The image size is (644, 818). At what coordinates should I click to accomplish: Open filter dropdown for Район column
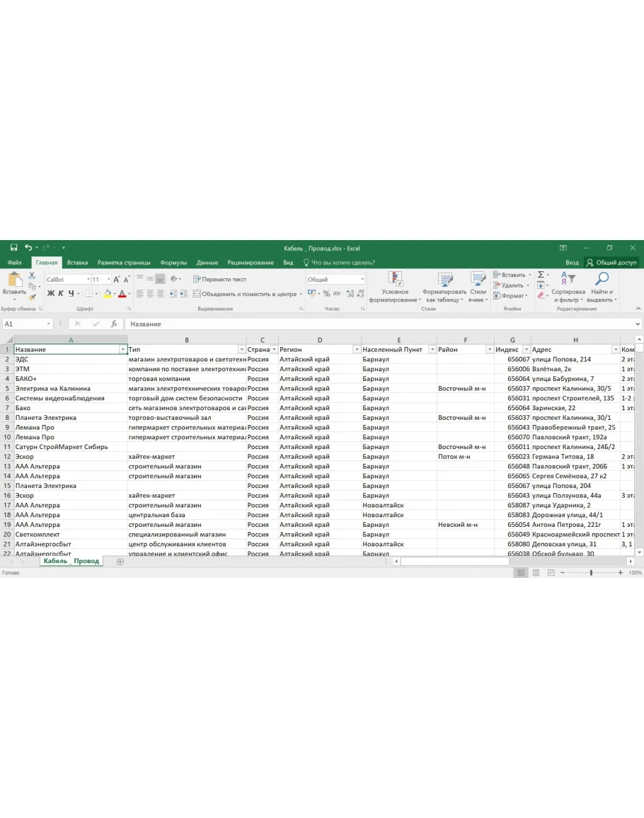(x=490, y=350)
